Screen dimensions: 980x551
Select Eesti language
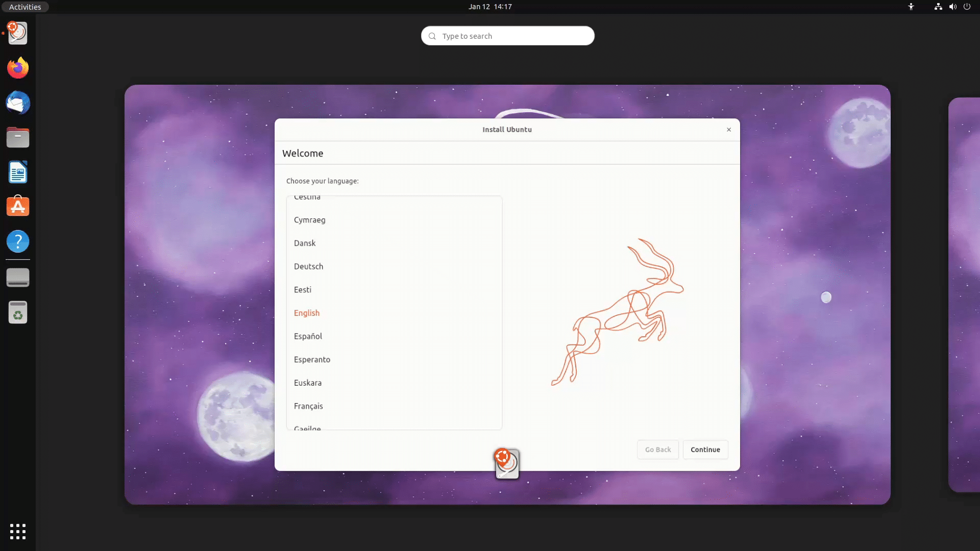click(394, 290)
